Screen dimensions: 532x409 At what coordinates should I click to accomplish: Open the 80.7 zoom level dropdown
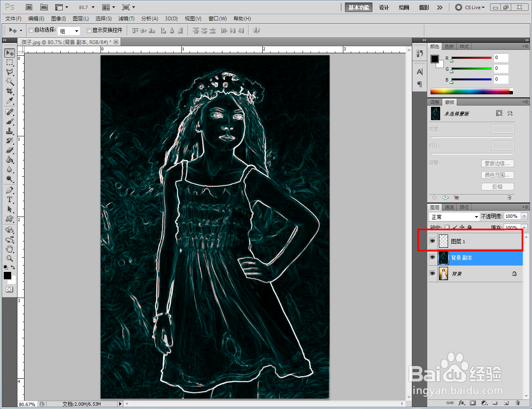(93, 7)
